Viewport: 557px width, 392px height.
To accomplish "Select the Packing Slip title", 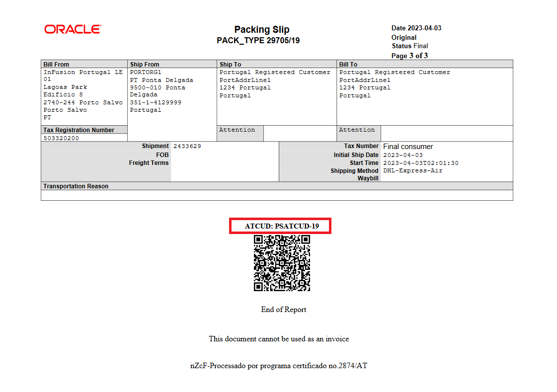I will click(262, 29).
